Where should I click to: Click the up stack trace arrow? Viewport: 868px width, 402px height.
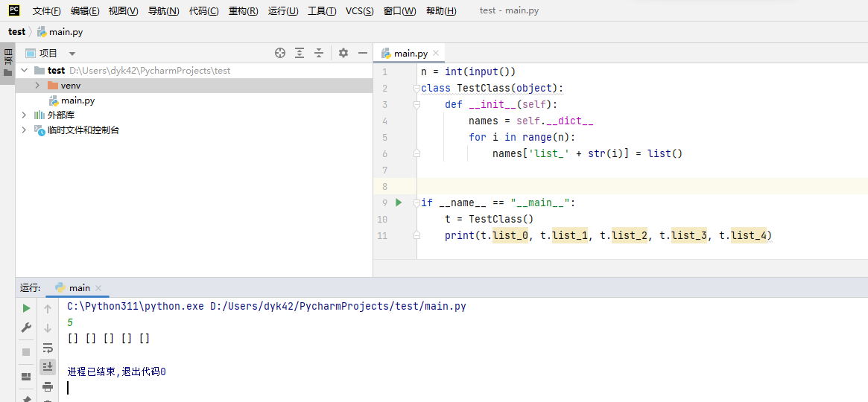[48, 308]
